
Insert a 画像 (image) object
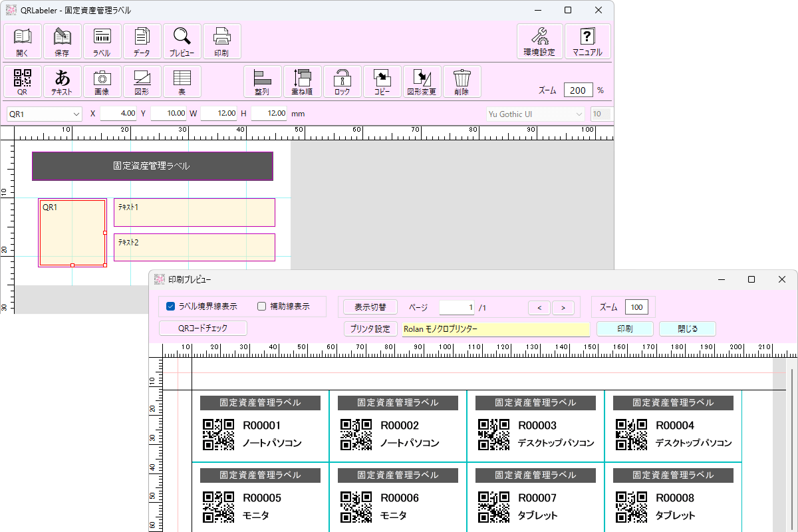coord(102,82)
